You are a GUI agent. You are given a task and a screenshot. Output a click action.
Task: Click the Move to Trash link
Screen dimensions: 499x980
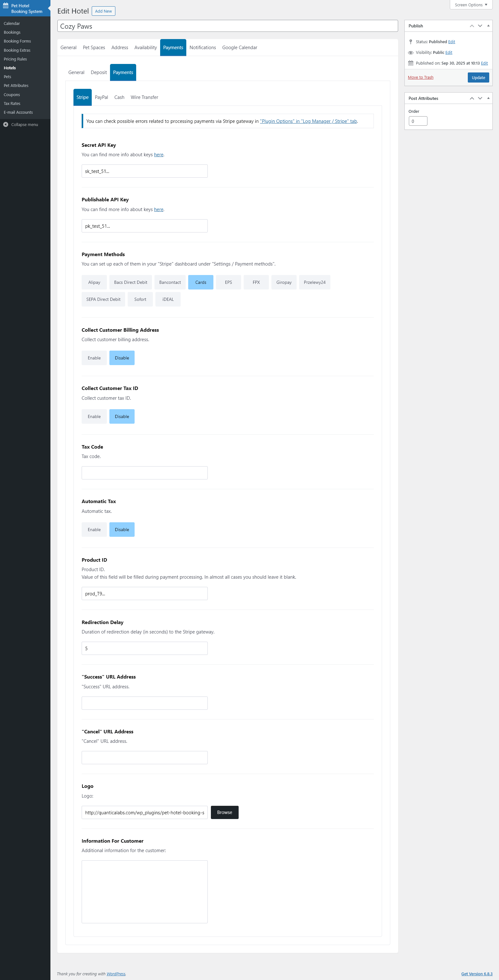tap(420, 77)
